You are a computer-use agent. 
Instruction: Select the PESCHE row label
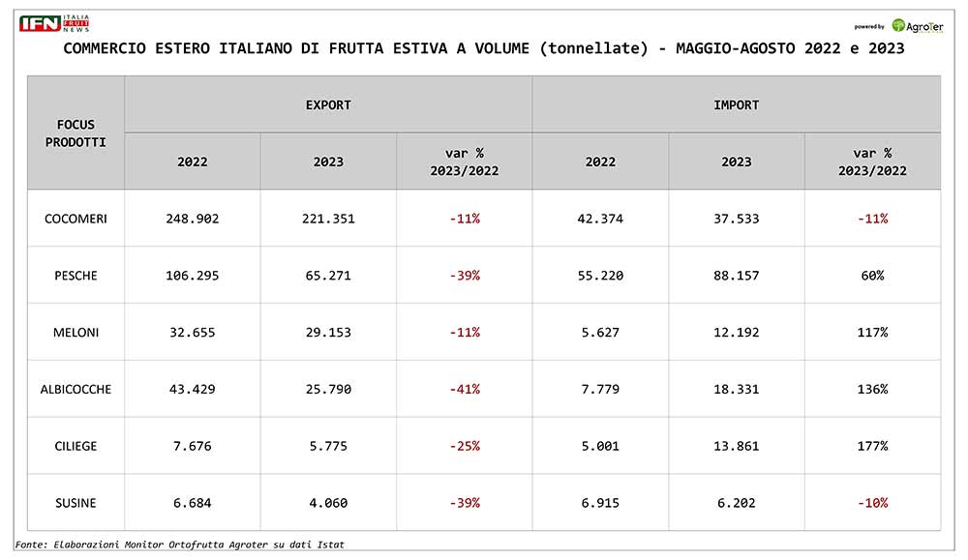coord(76,275)
